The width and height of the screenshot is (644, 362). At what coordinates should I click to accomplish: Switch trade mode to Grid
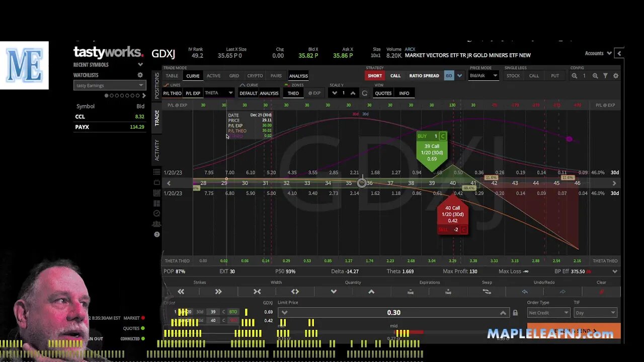pos(234,76)
